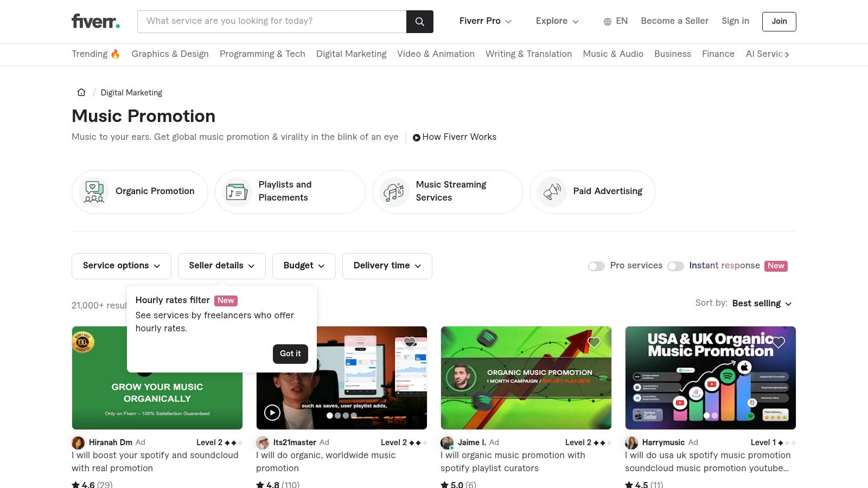Screen dimensions: 868x488
Task: Open the Programming & Tech category
Action: click(263, 54)
